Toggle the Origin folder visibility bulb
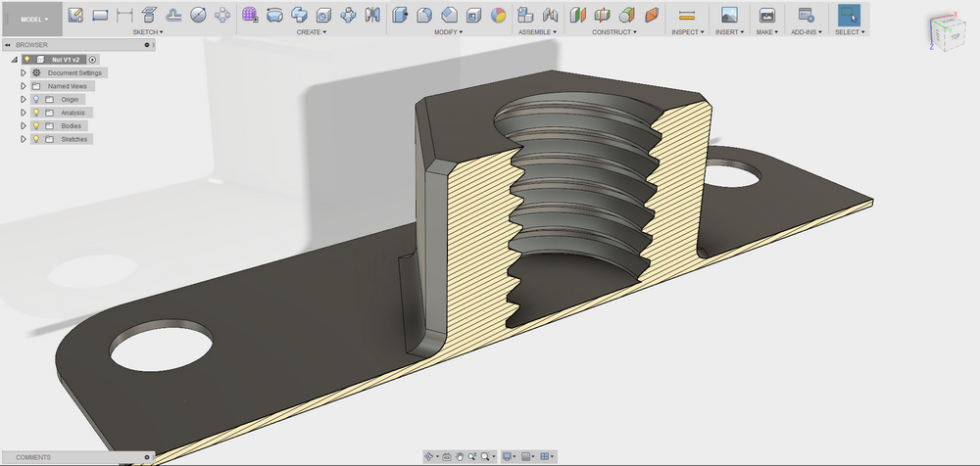The width and height of the screenshot is (980, 466). (x=35, y=99)
